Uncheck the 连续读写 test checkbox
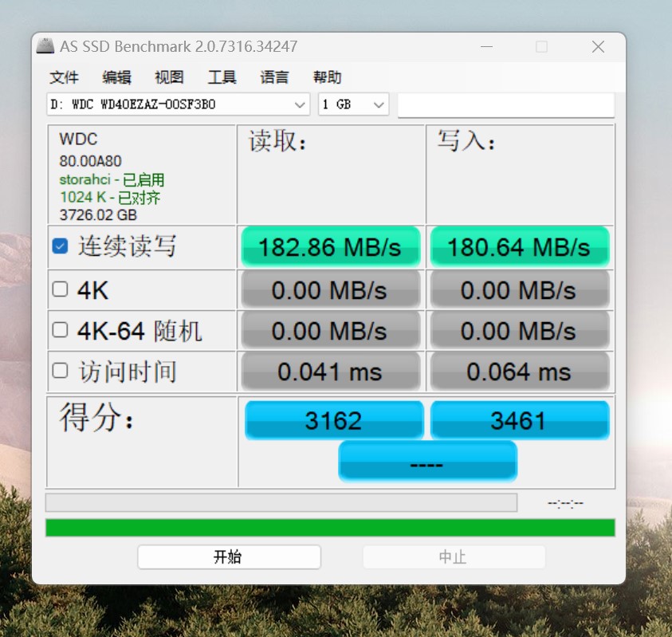 pyautogui.click(x=60, y=246)
